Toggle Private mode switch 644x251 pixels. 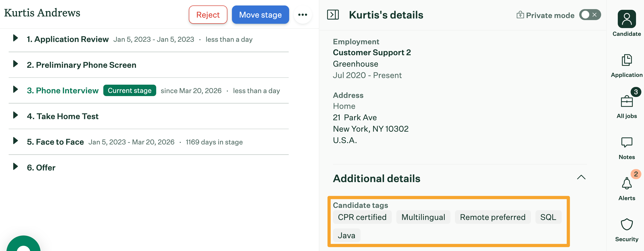pos(590,15)
